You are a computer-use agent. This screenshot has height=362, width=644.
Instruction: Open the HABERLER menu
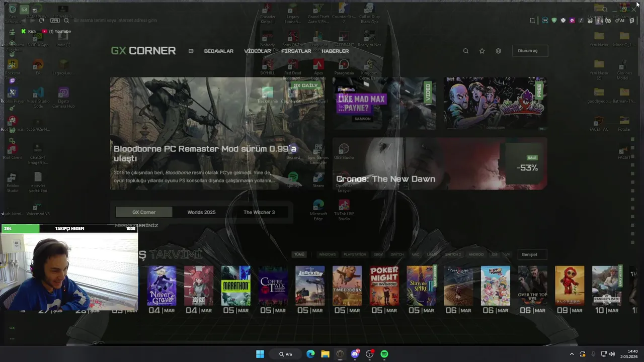point(335,51)
